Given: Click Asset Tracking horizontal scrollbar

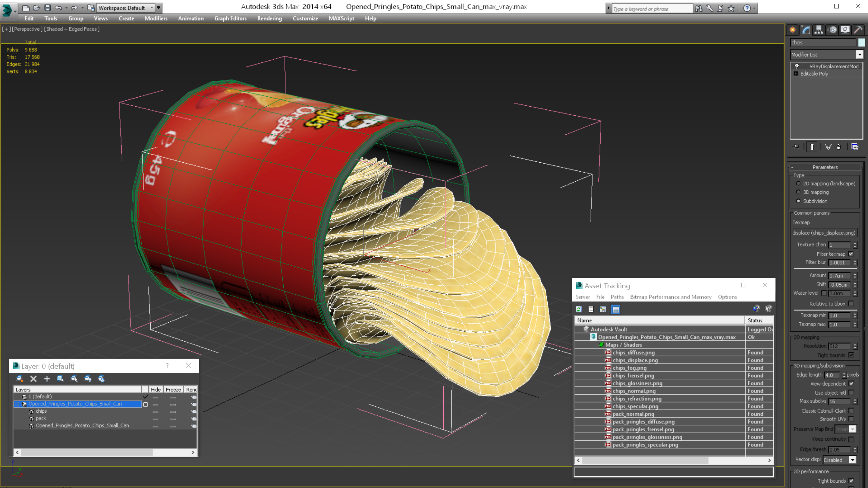Looking at the screenshot, I should click(674, 460).
